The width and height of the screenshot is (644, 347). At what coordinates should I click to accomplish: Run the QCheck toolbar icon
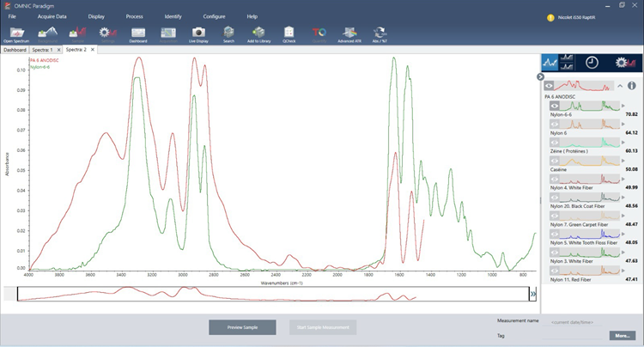pos(289,33)
